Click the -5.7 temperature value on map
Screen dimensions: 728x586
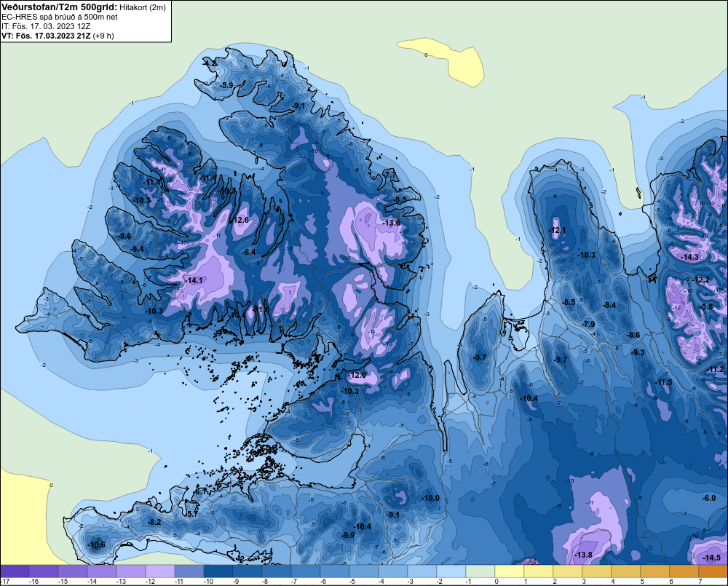(x=191, y=514)
